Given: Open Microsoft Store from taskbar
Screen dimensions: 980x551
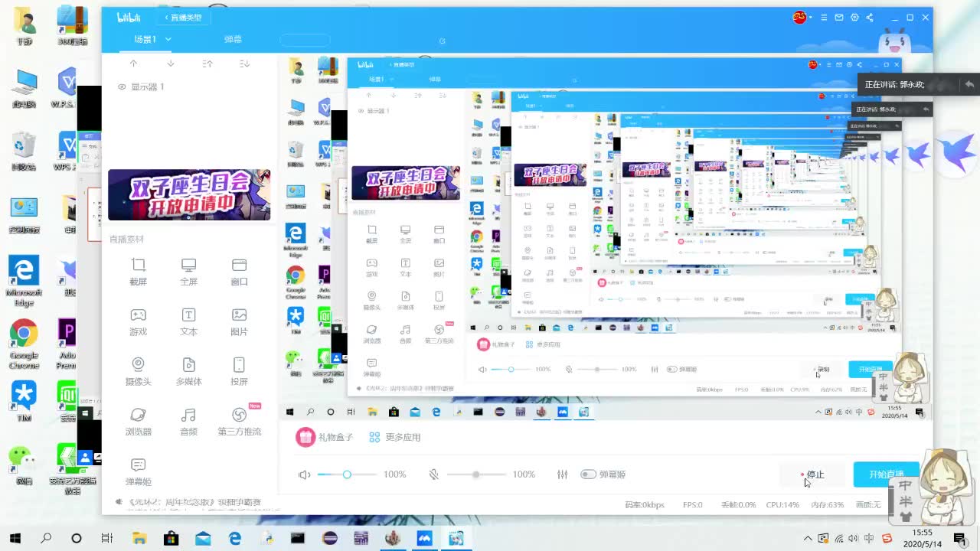Looking at the screenshot, I should tap(171, 538).
